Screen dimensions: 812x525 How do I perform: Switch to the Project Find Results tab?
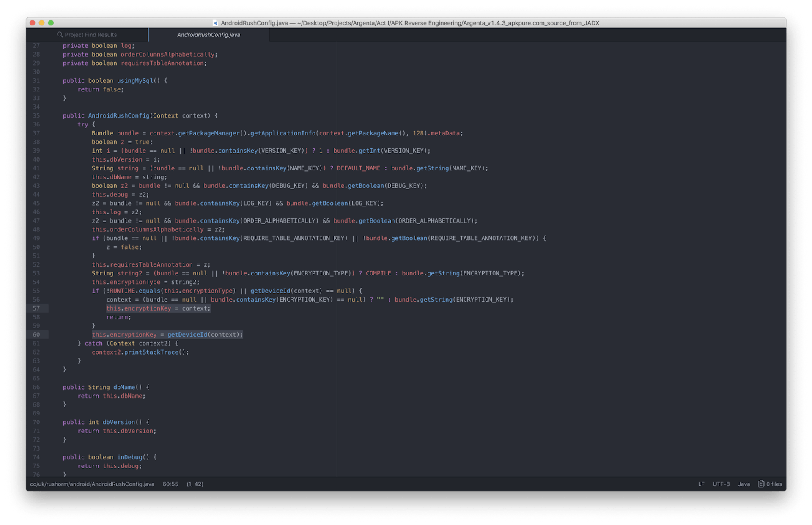91,35
